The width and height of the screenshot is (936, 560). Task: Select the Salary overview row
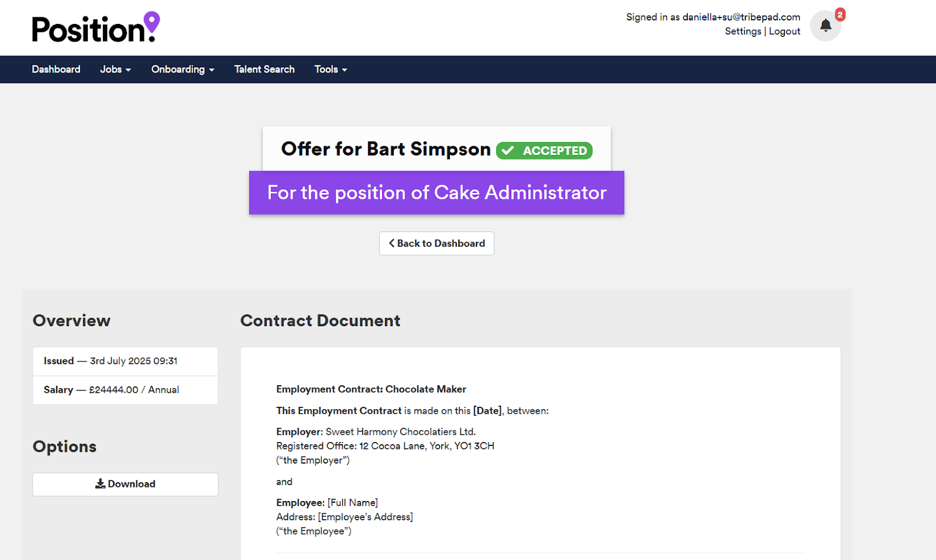click(x=125, y=390)
